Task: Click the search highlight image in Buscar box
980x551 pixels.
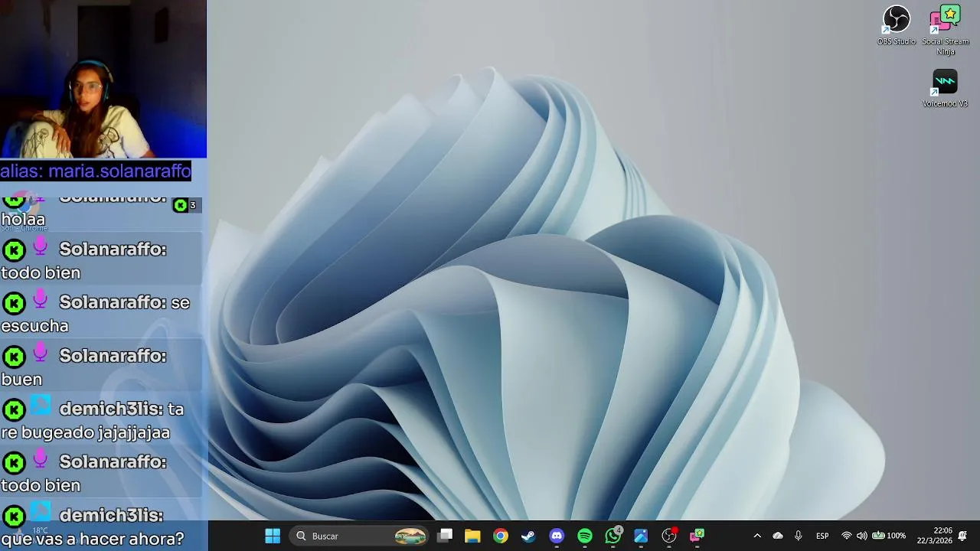Action: click(x=410, y=536)
